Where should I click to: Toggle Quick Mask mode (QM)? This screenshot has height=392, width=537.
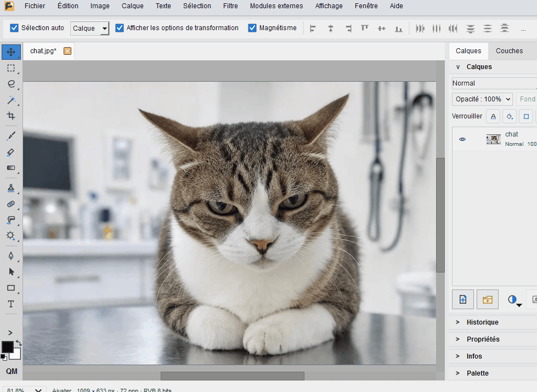(x=12, y=372)
